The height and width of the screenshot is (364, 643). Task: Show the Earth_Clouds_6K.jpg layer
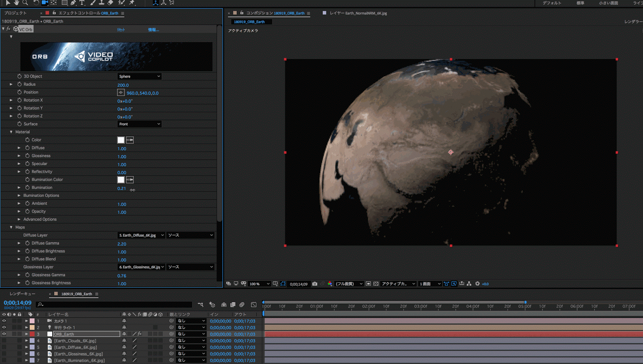(4, 341)
